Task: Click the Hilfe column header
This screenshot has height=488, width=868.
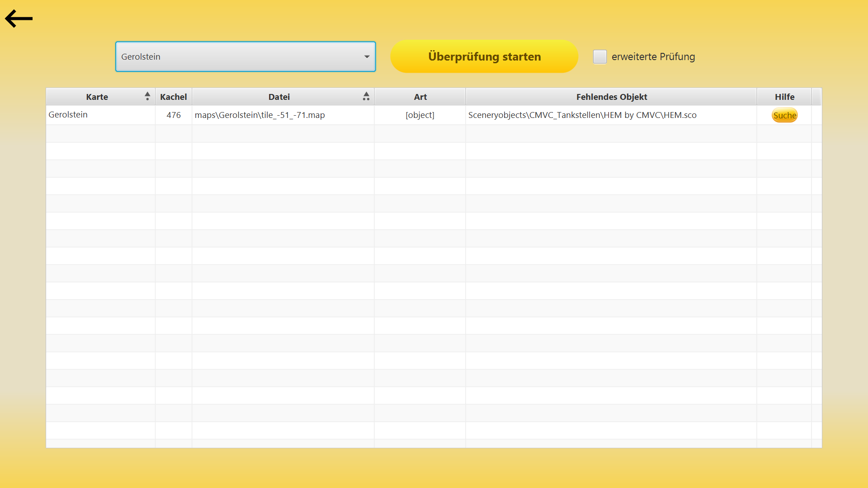Action: [x=784, y=97]
